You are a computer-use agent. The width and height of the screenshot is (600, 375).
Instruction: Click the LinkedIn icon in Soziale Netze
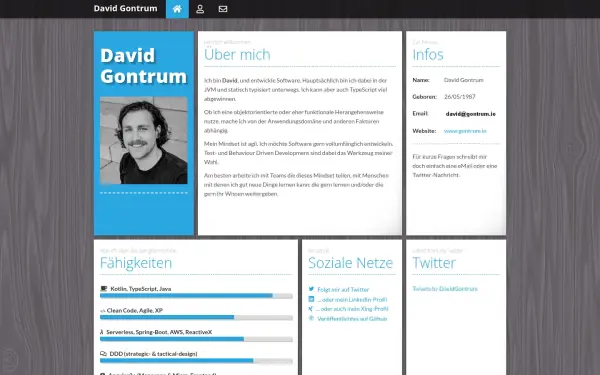(x=311, y=299)
